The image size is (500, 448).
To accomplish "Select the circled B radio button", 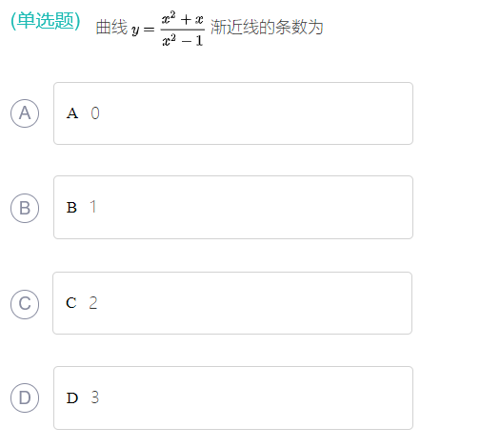I will click(25, 208).
